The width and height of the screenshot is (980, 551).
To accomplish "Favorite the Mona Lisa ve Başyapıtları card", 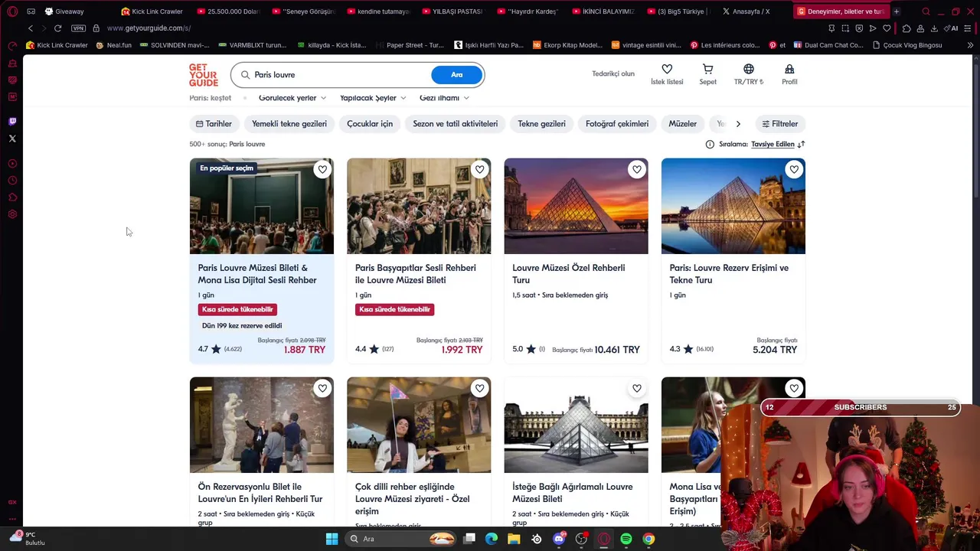I will coord(794,389).
